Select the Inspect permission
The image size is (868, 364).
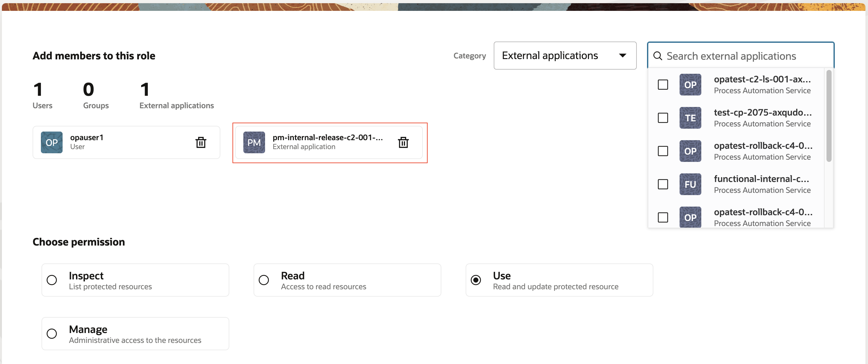point(51,280)
